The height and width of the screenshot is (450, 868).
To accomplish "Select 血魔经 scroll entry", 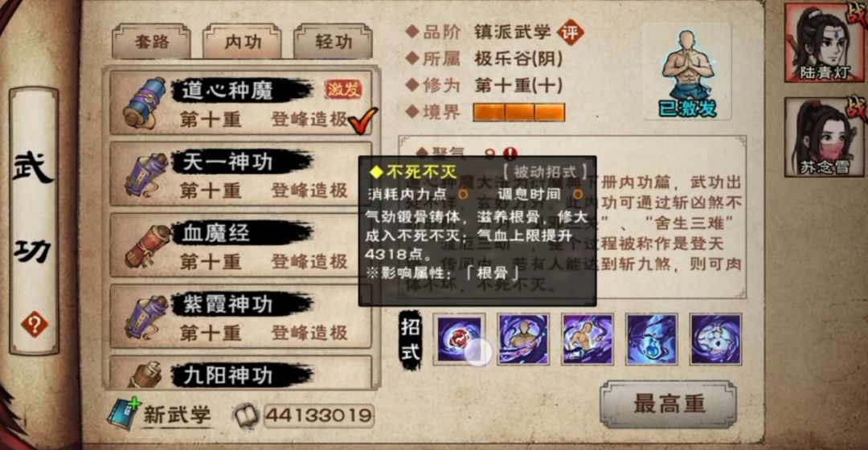I will tap(241, 245).
